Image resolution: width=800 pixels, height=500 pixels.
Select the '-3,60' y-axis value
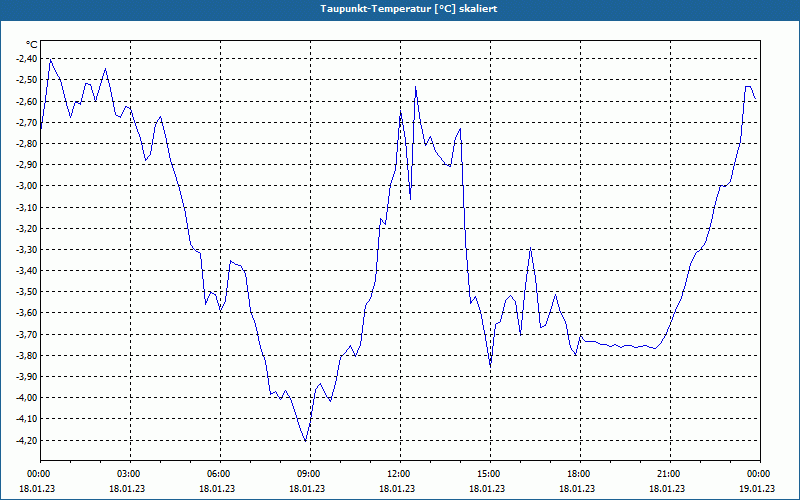coord(27,313)
